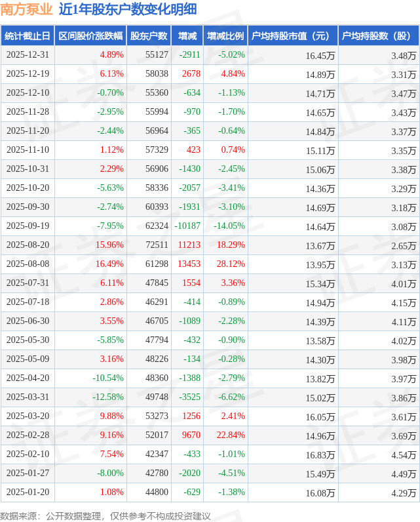
Task: Click the -10187 change value cell
Action: click(188, 226)
